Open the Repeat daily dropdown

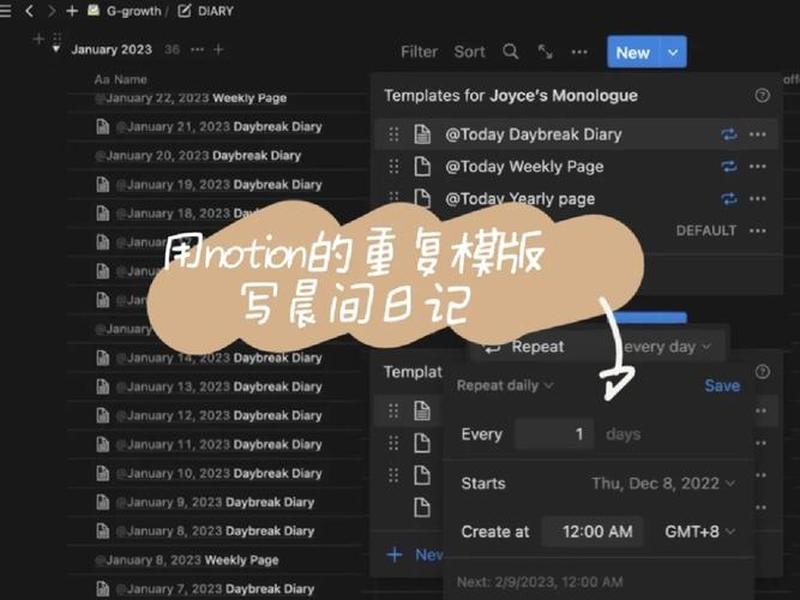504,385
